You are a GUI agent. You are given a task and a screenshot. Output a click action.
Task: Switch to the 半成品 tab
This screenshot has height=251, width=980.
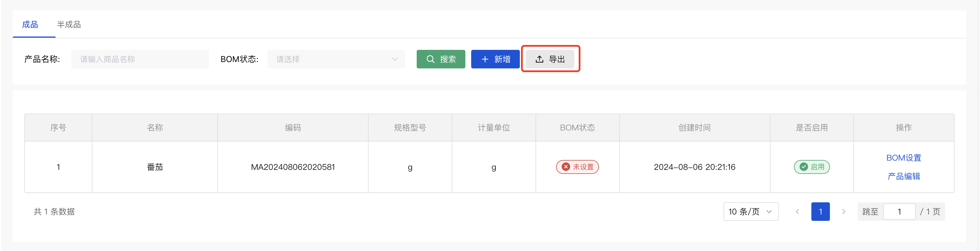tap(69, 25)
